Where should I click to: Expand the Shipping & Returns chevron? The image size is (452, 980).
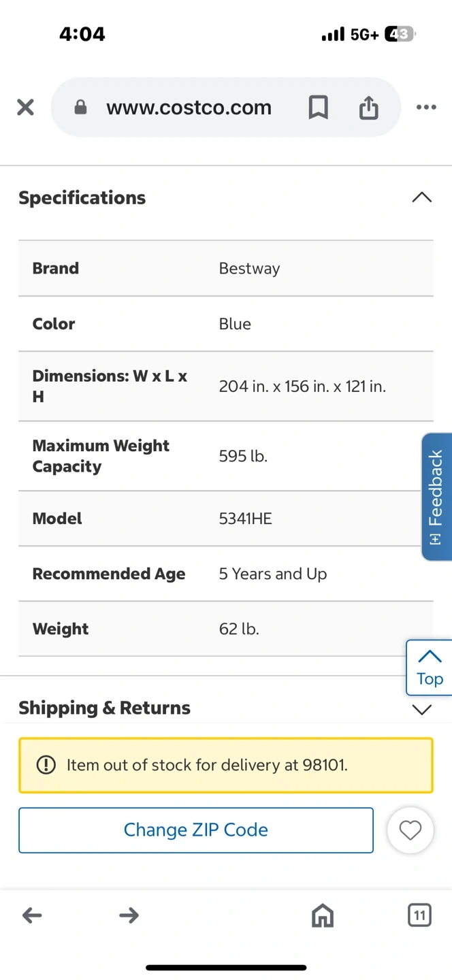point(422,710)
